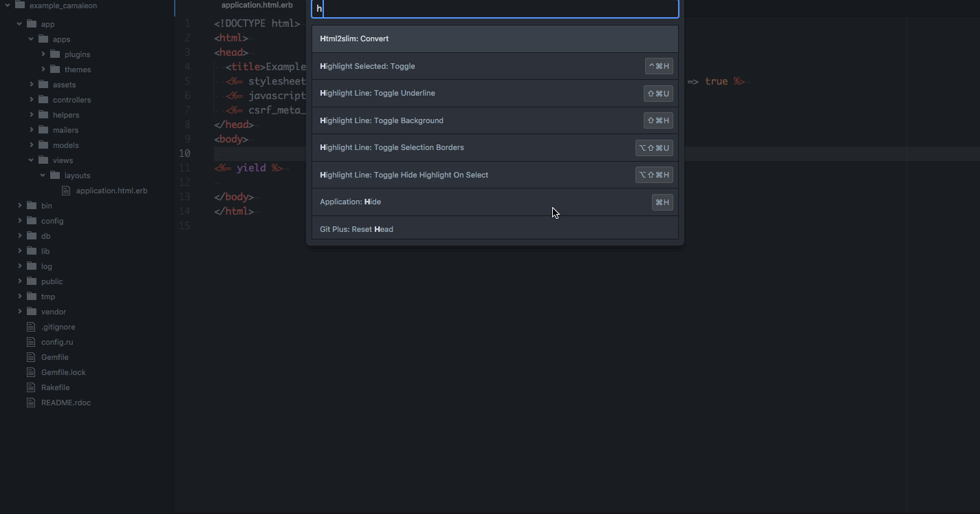This screenshot has height=514, width=980.
Task: Expand the assets folder chevron
Action: (x=32, y=85)
